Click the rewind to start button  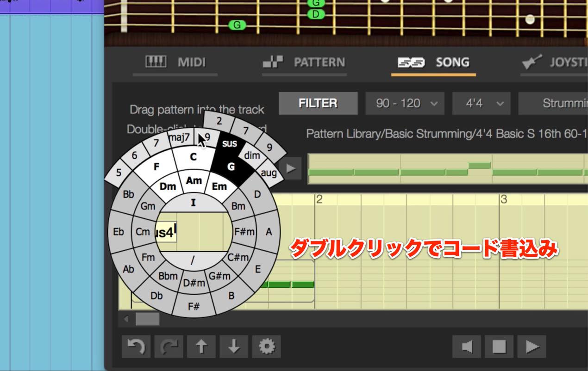467,346
